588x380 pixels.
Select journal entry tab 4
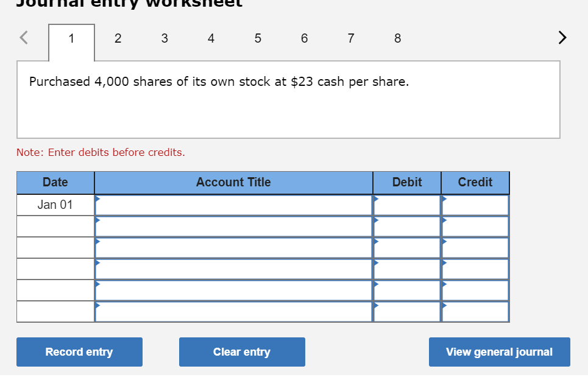click(x=211, y=38)
